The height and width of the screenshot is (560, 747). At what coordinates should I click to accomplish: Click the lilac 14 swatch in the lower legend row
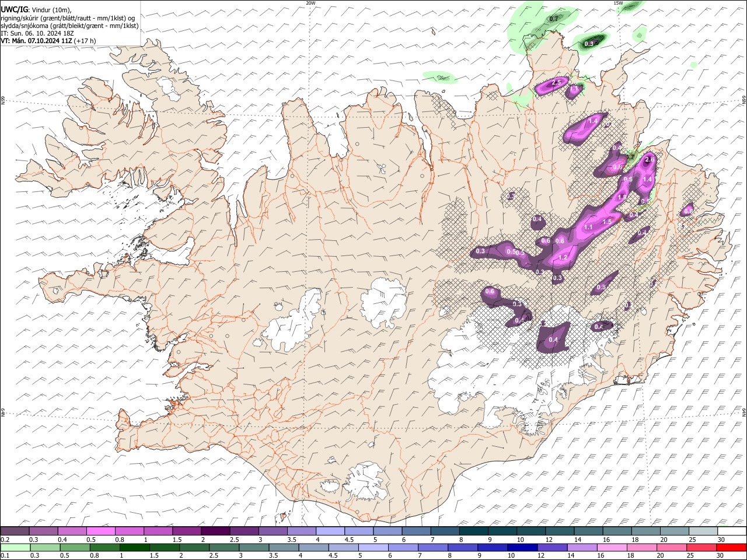[581, 548]
